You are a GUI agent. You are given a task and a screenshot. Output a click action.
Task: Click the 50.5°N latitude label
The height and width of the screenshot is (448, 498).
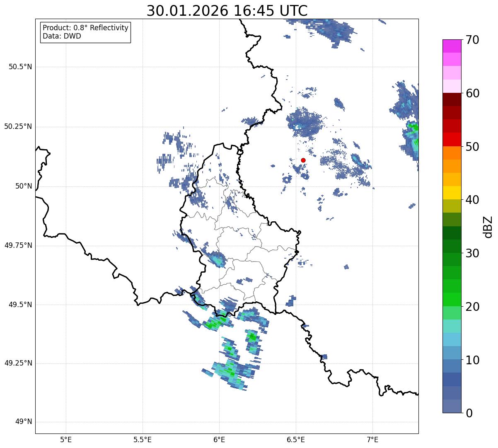tap(20, 67)
